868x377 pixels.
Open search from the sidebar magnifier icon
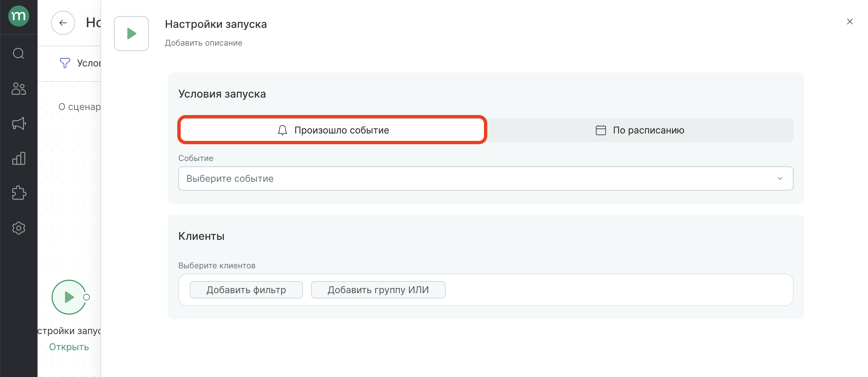[18, 53]
